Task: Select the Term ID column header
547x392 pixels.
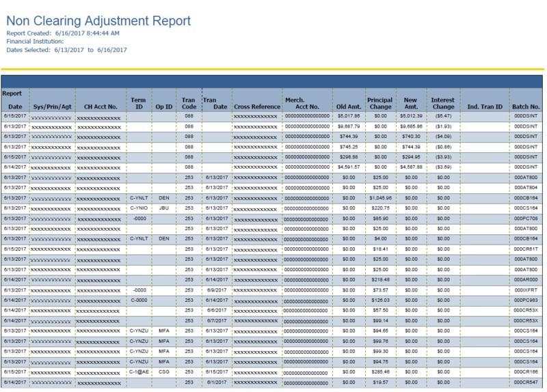Action: [138, 103]
